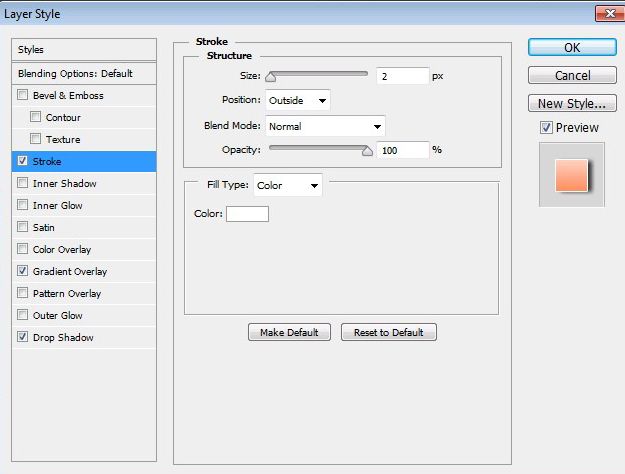
Task: Expand the Blend Mode dropdown
Action: (325, 127)
